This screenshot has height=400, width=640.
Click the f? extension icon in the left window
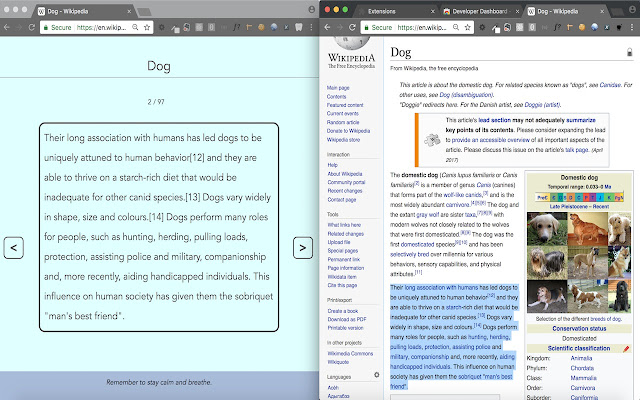click(x=236, y=27)
